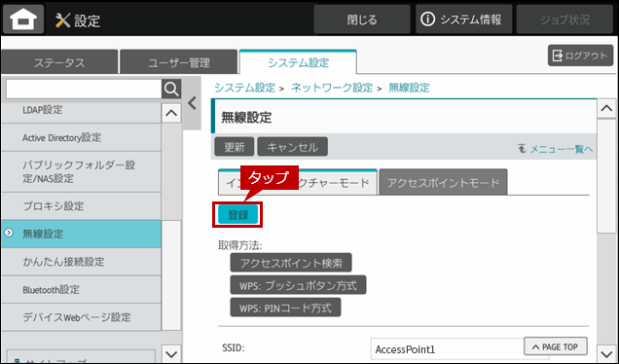Open システム設定 breadcrumb link
Image resolution: width=619 pixels, height=364 pixels.
(x=244, y=88)
